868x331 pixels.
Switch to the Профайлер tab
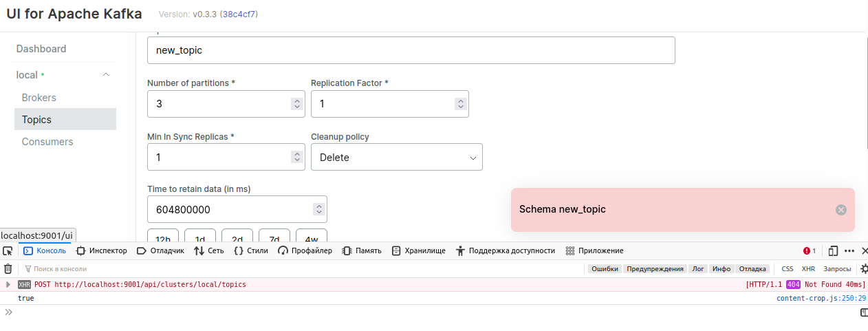coord(305,250)
